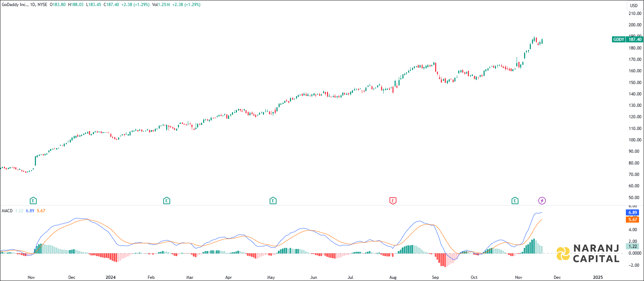644x281 pixels.
Task: Click the 1.22 histogram axis tag
Action: coord(633,246)
